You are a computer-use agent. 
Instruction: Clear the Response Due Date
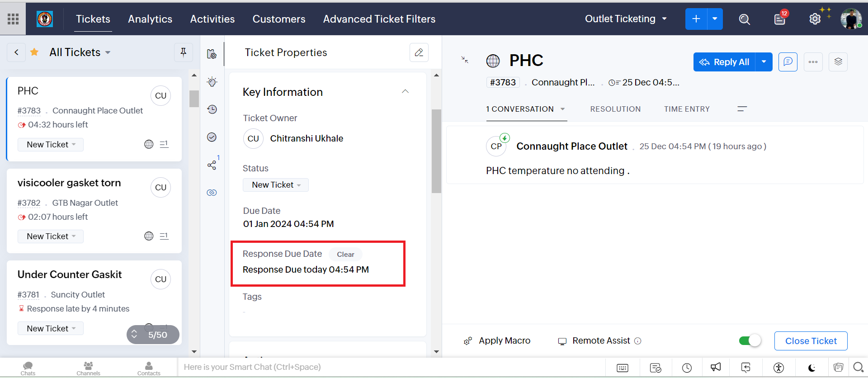pos(345,255)
